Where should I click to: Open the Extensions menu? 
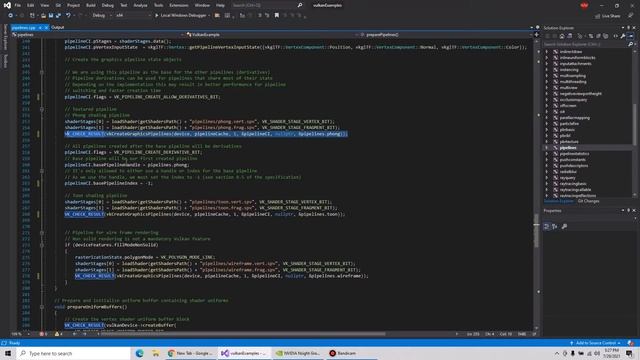[179, 5]
